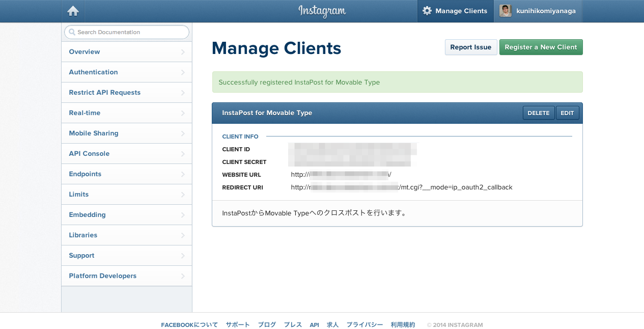The image size is (644, 329).
Task: Open the Embedding section
Action: tap(126, 215)
